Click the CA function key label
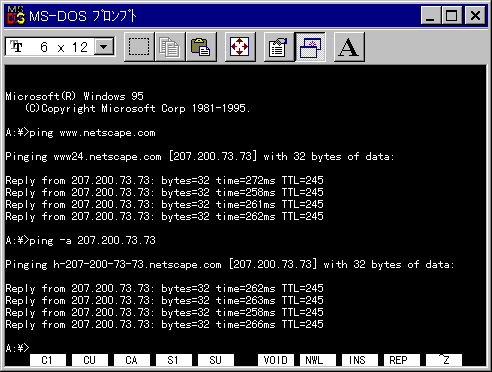The image size is (492, 372). tap(131, 360)
